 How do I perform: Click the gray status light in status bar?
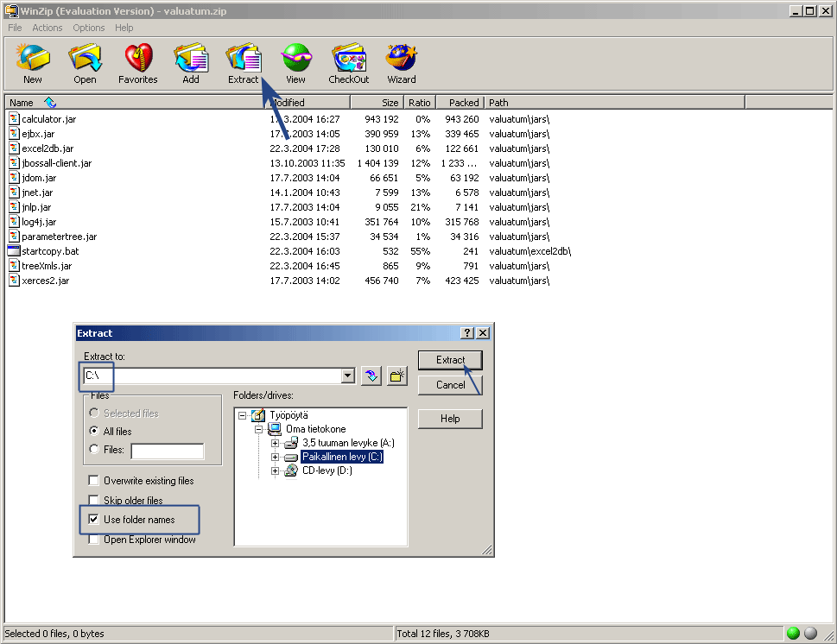[811, 634]
